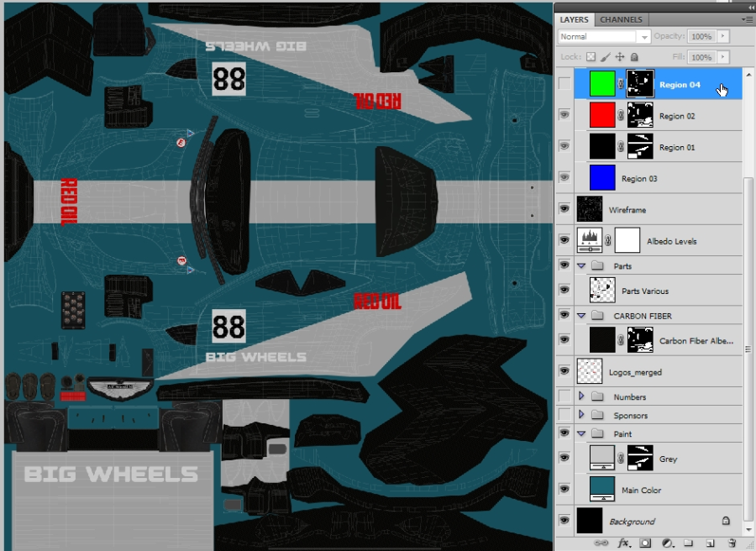This screenshot has height=551, width=756.
Task: Click the mask link icon on Region 01
Action: [x=621, y=147]
